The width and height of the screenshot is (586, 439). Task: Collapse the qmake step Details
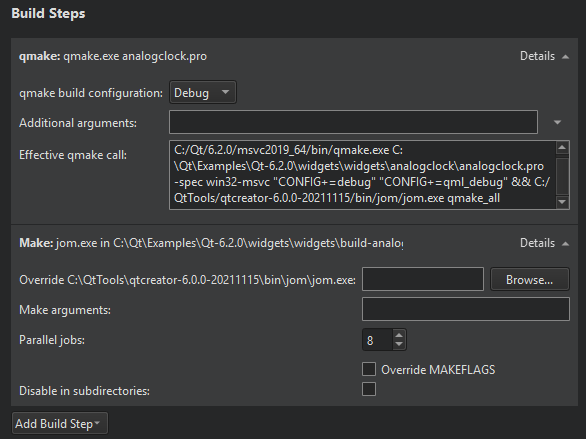(x=544, y=56)
